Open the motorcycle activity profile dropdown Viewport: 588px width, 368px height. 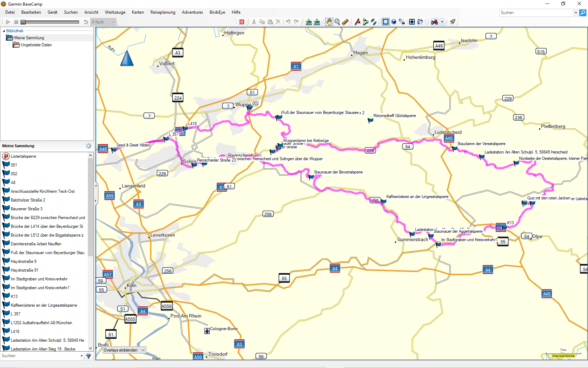click(x=442, y=22)
